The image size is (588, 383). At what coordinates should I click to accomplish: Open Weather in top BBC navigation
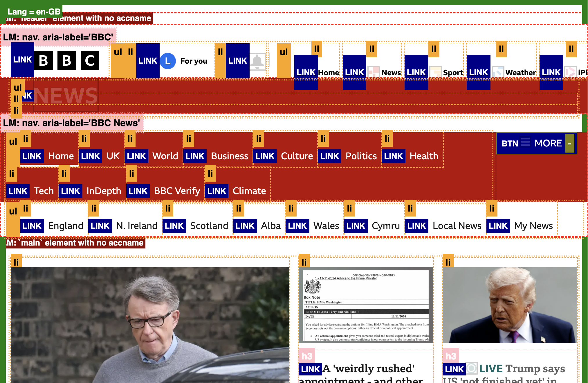(x=521, y=73)
